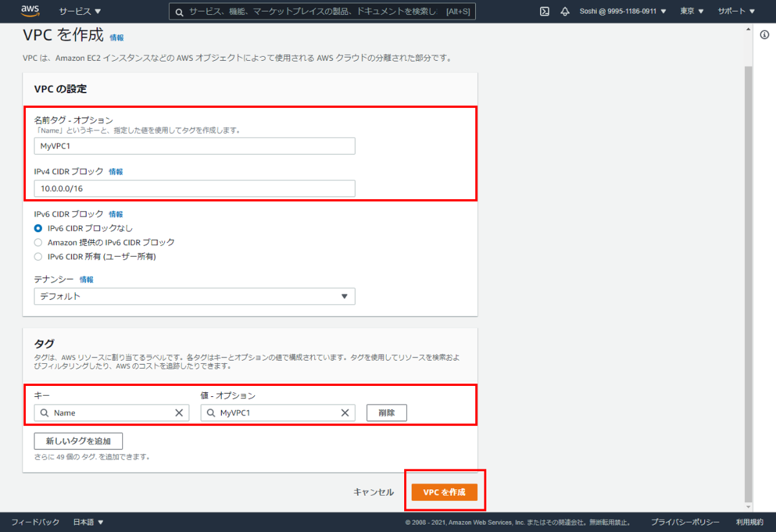The image size is (776, 532).
Task: Open 情報 link for テナンシー
Action: (87, 280)
